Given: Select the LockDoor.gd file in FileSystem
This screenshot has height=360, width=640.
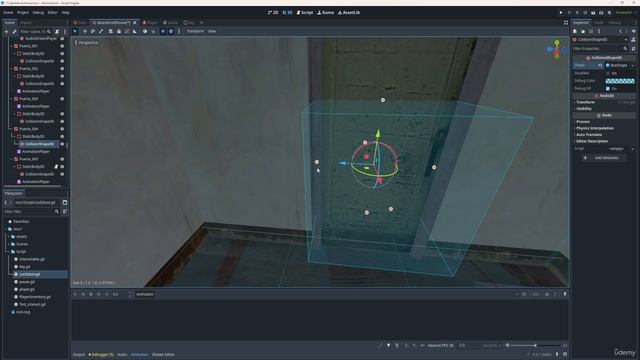Looking at the screenshot, I should coord(30,274).
